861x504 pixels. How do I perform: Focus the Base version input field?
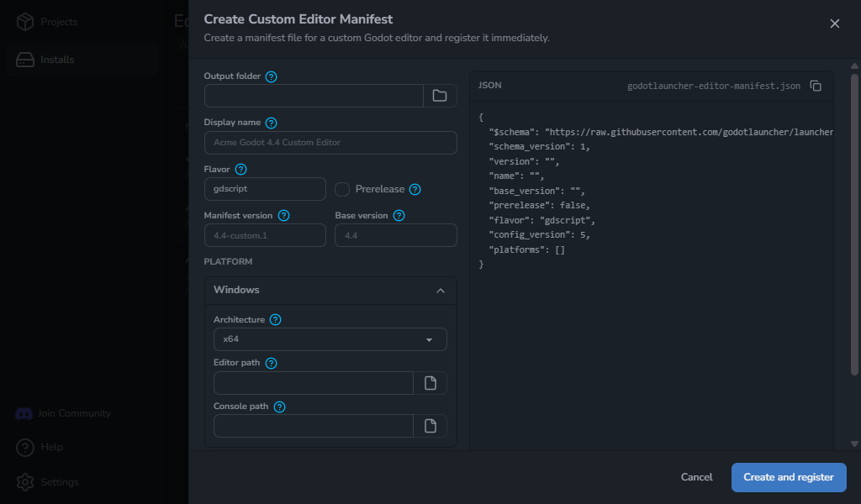[x=395, y=235]
